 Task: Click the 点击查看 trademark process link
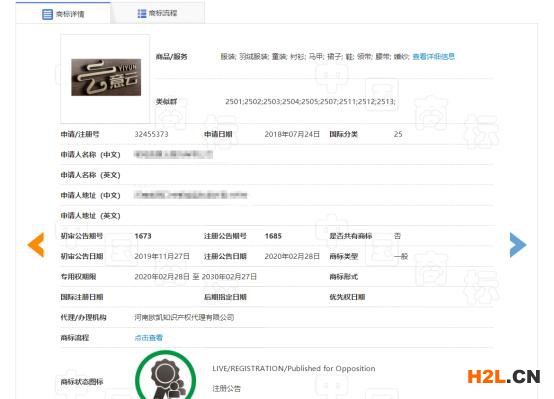[x=148, y=338]
